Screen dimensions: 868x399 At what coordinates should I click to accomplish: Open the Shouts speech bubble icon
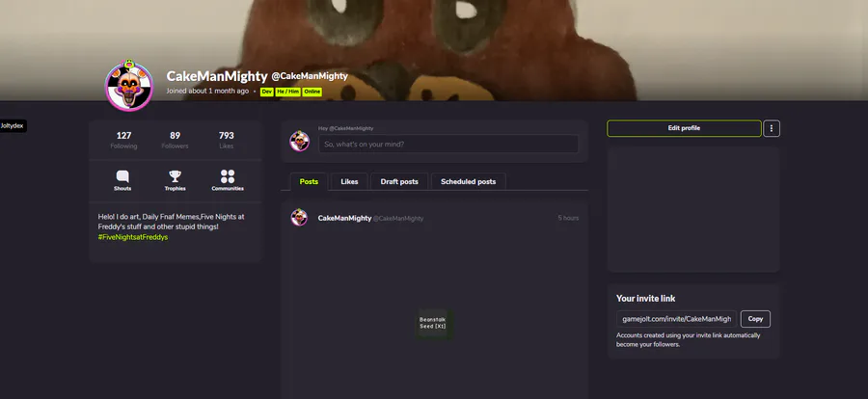[122, 176]
